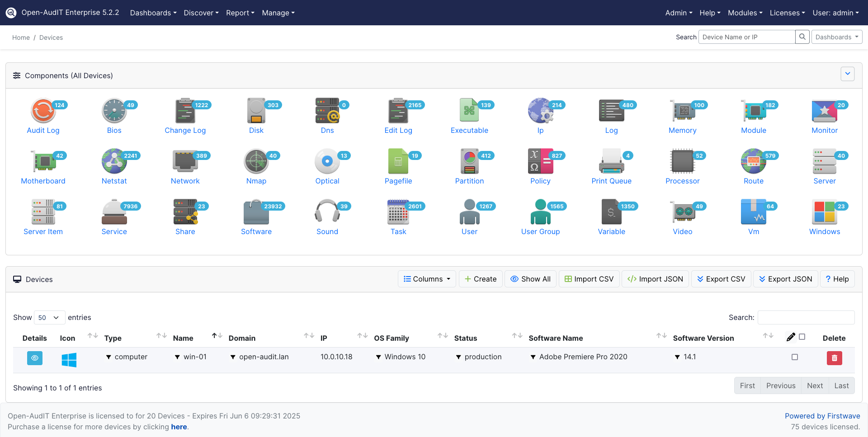The width and height of the screenshot is (868, 437).
Task: Toggle the select-all checkbox in table header
Action: tap(802, 337)
